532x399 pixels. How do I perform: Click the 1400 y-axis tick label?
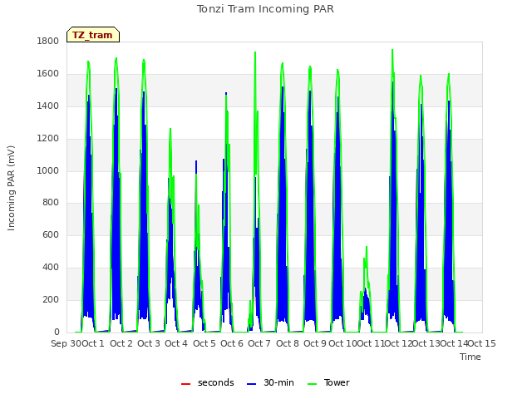tap(48, 106)
